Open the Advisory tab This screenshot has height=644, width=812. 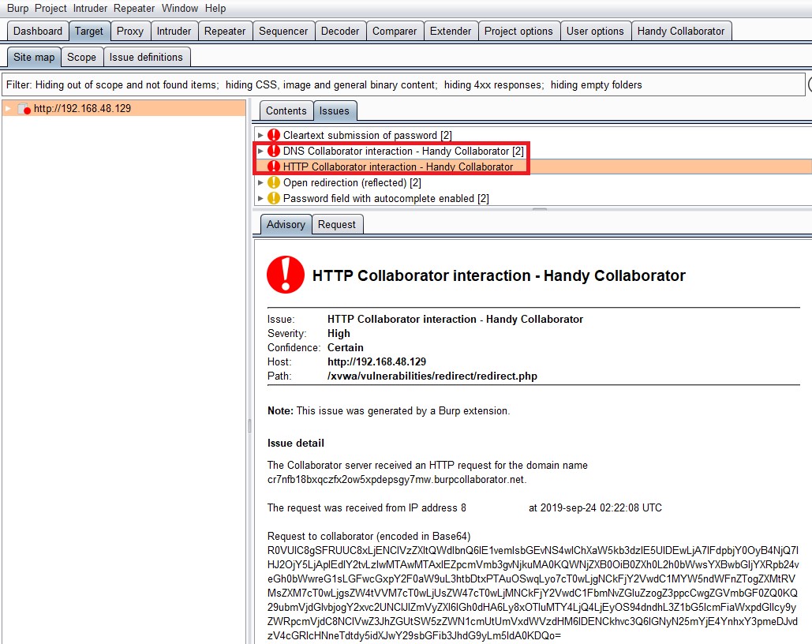coord(286,224)
